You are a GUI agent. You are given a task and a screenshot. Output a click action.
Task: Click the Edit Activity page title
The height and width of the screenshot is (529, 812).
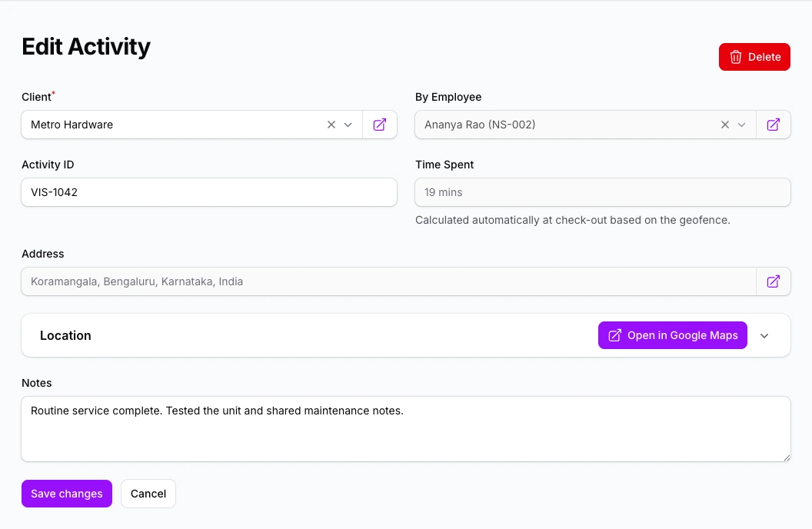pos(86,47)
